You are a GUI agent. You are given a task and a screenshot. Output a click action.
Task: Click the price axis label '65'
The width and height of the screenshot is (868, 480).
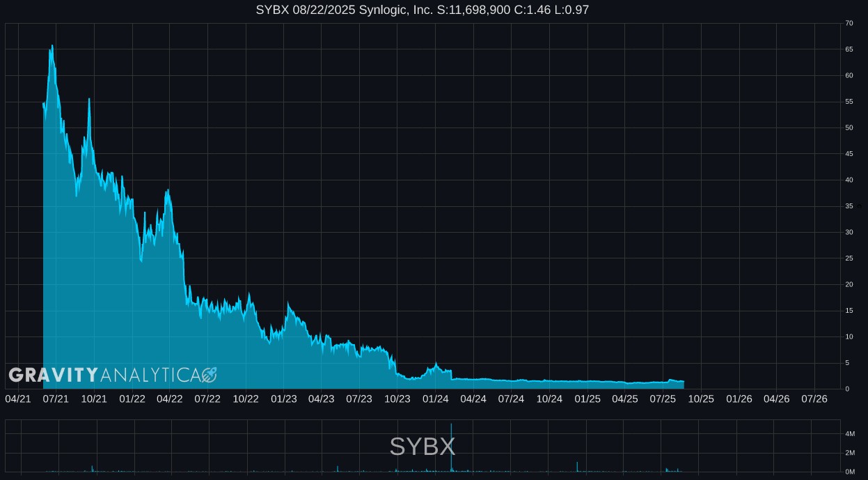point(849,49)
